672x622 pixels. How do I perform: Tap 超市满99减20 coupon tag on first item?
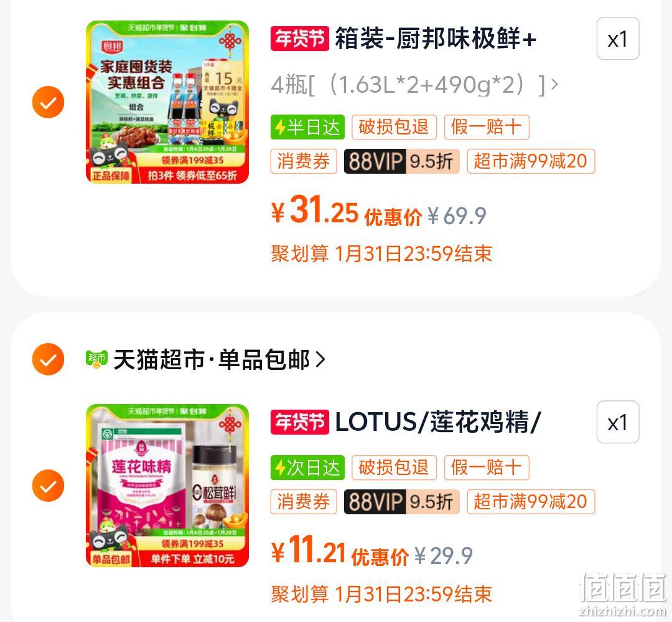(x=531, y=161)
